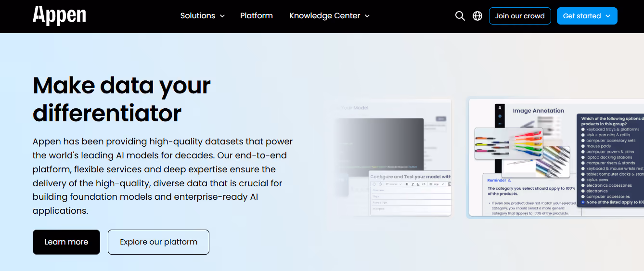Open the Normal text style dropdown
644x271 pixels.
393,184
